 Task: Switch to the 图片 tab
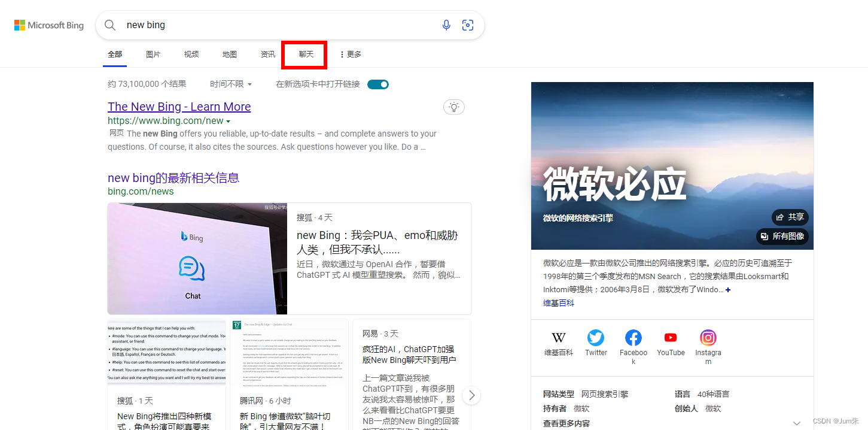click(x=153, y=54)
